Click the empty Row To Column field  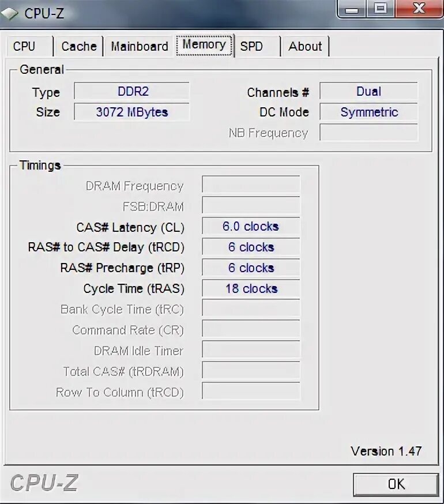tap(251, 391)
